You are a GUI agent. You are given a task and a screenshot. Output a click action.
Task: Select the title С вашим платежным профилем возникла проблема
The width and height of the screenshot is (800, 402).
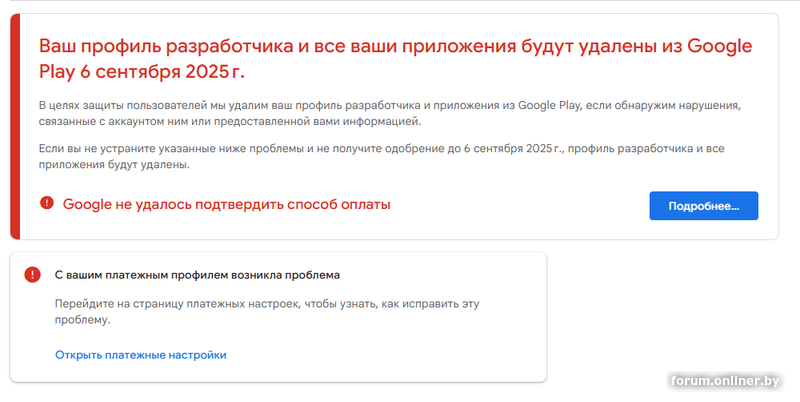point(197,274)
